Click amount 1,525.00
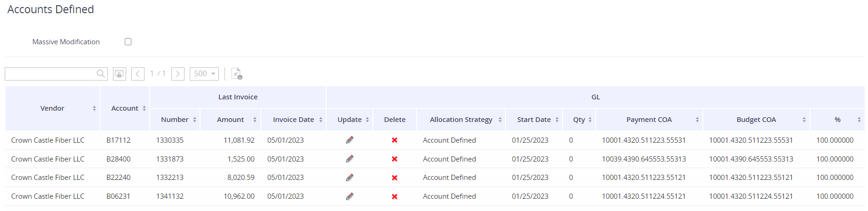This screenshot has height=211, width=868. (x=241, y=159)
